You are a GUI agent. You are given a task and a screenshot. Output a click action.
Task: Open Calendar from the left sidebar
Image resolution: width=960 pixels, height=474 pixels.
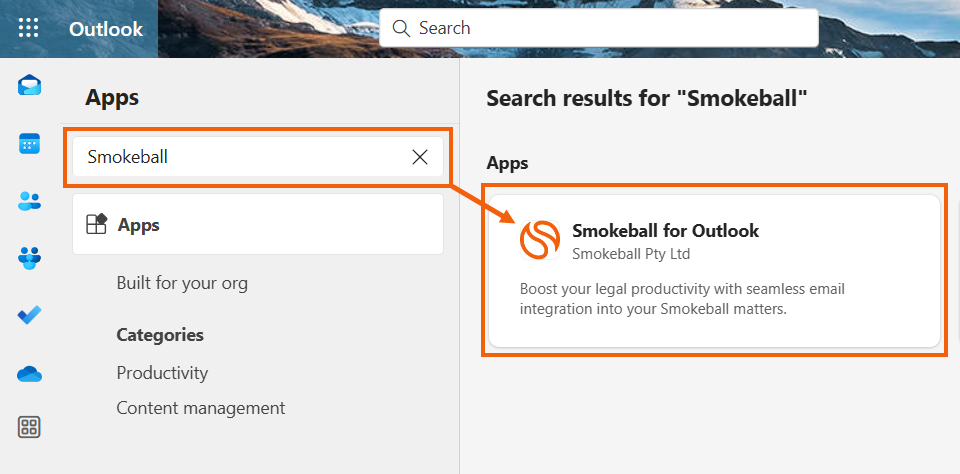[x=29, y=144]
